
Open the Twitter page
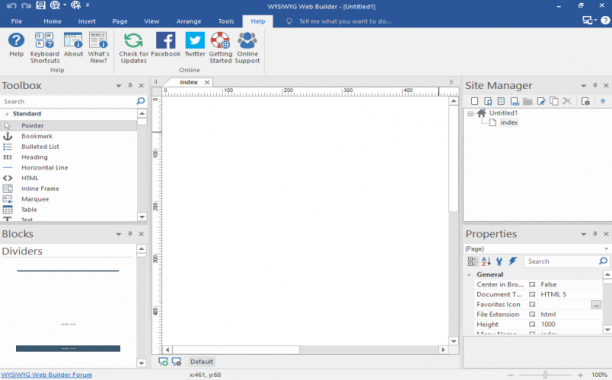(195, 45)
